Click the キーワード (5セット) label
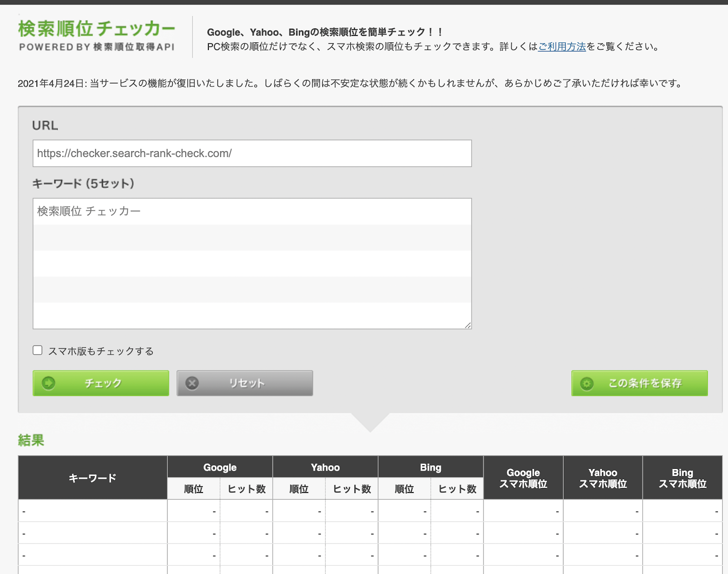 [83, 183]
